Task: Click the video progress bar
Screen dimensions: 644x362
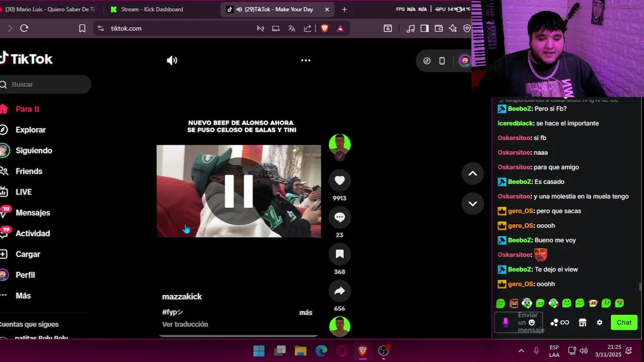Action: (238, 336)
